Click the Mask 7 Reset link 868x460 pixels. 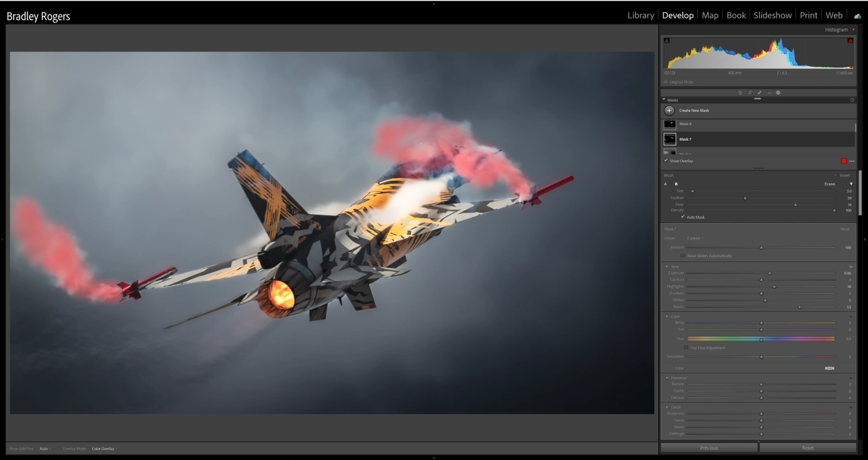845,229
